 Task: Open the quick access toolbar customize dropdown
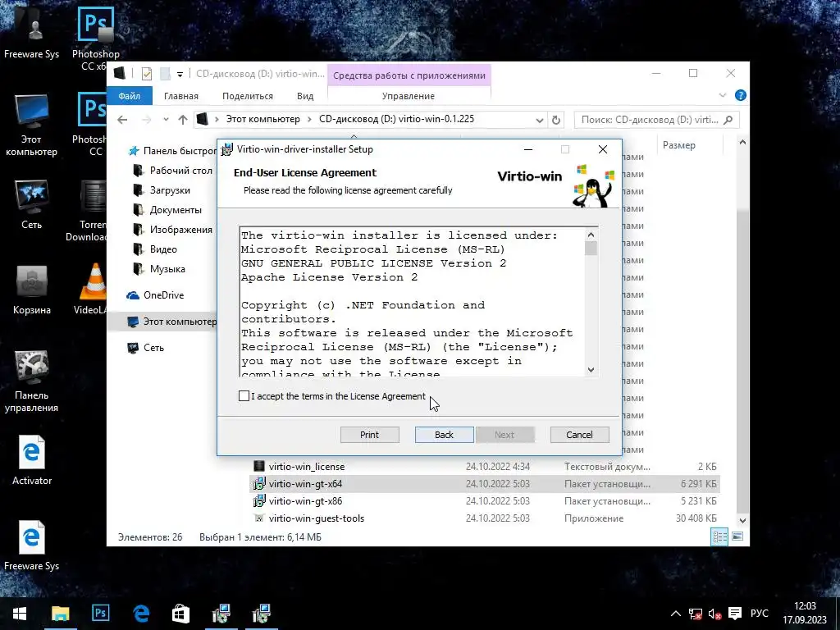[180, 75]
